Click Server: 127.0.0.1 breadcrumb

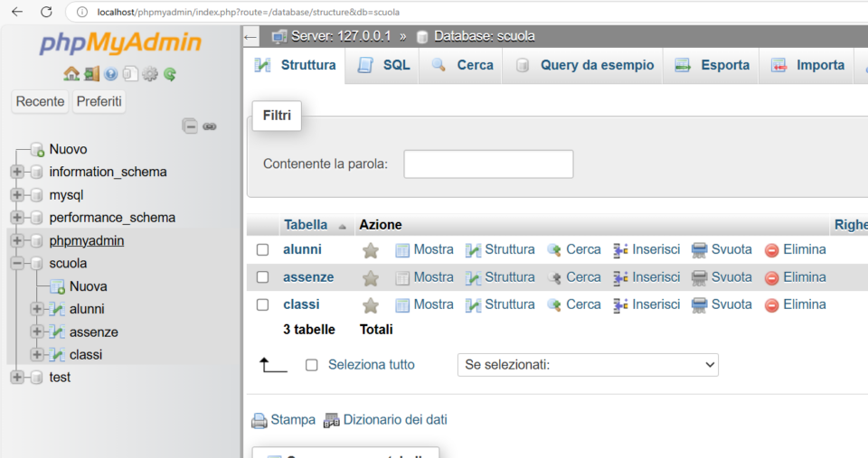tap(341, 36)
